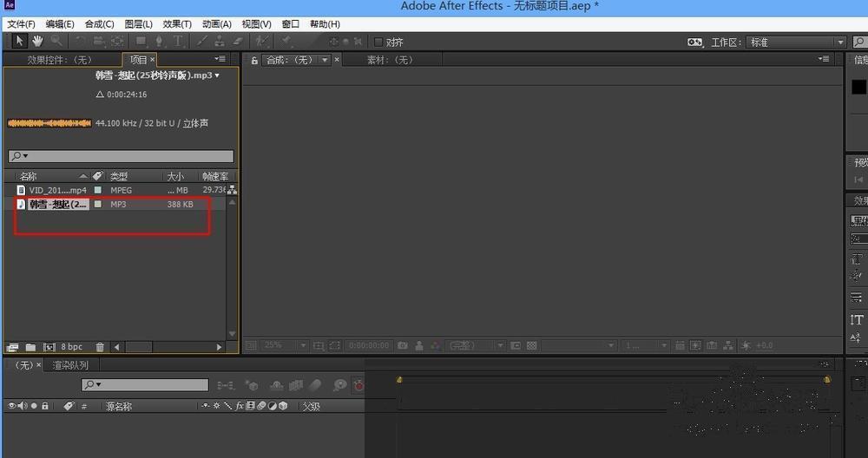Toggle the solo column header

pos(34,405)
